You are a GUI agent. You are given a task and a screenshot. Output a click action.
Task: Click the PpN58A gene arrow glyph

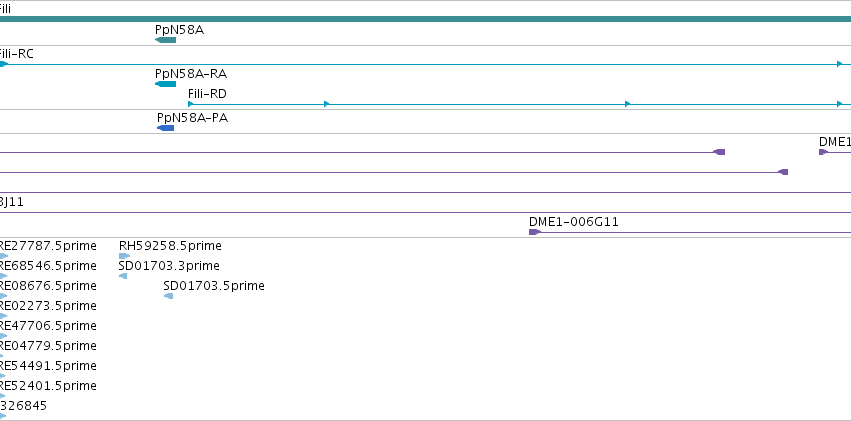click(166, 40)
